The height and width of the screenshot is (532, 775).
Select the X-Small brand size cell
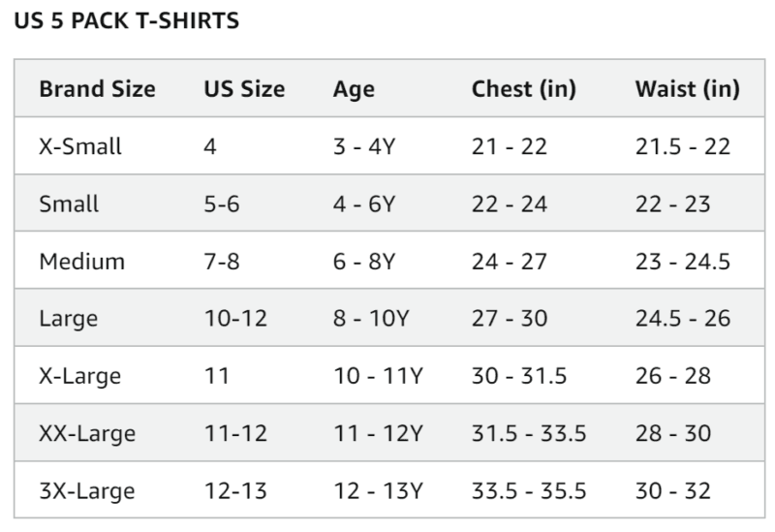[80, 147]
